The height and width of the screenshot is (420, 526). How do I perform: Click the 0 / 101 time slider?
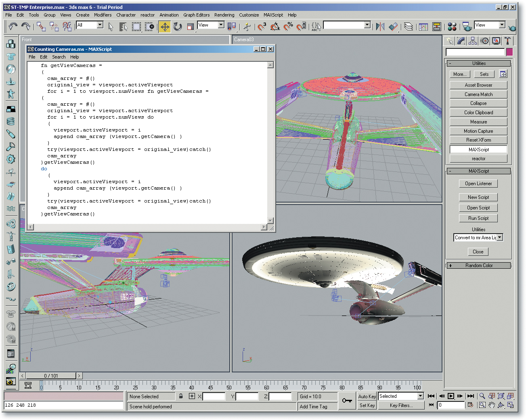click(51, 376)
